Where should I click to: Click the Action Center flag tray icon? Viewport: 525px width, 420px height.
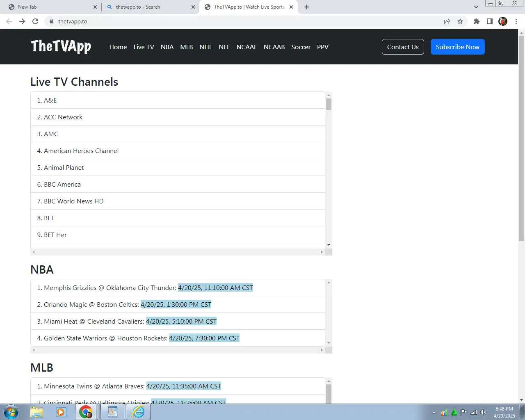pos(464,412)
